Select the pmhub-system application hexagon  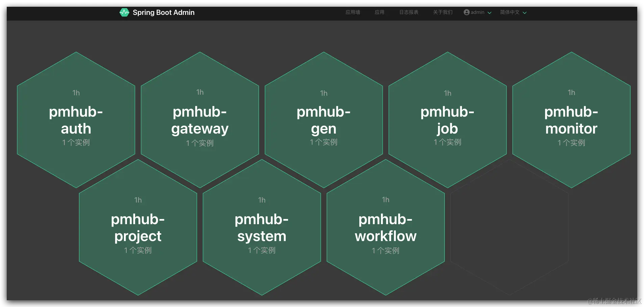(262, 227)
